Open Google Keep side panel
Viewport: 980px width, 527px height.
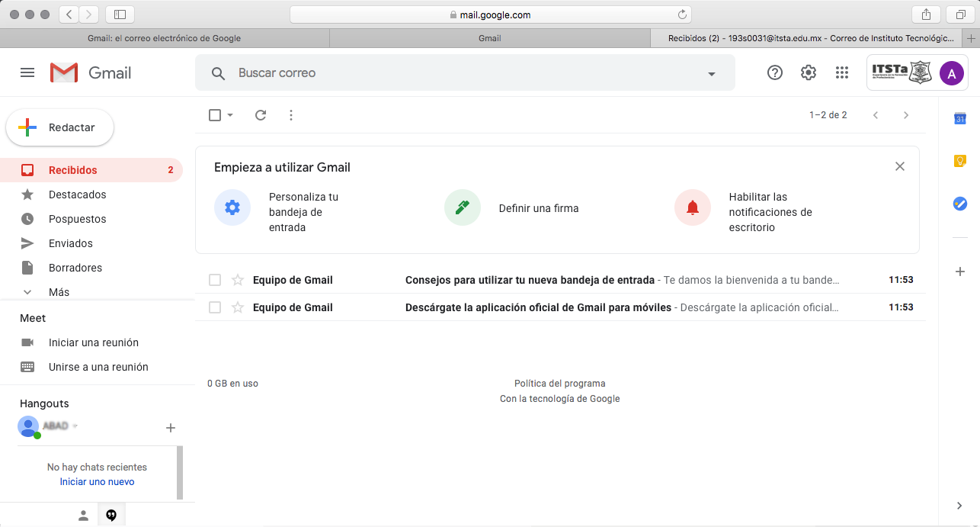point(960,161)
